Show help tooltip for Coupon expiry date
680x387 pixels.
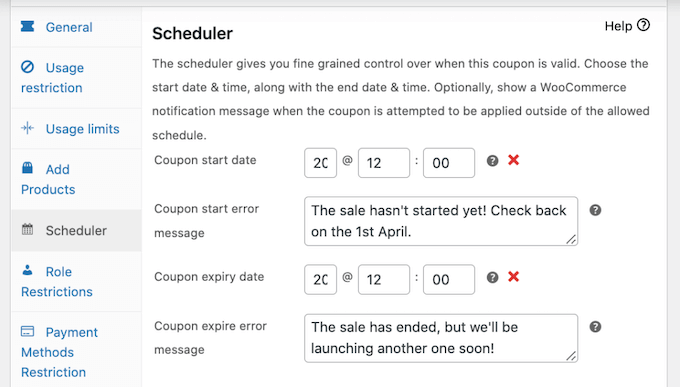point(492,277)
